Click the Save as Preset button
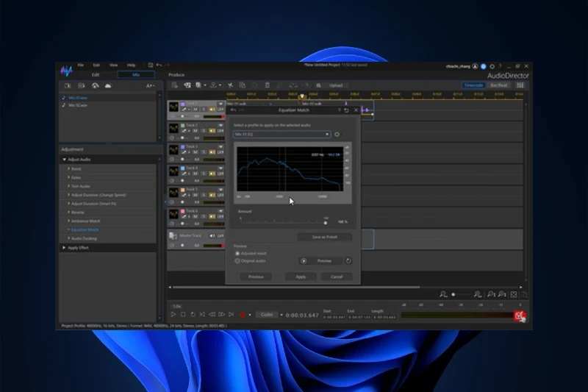 324,237
